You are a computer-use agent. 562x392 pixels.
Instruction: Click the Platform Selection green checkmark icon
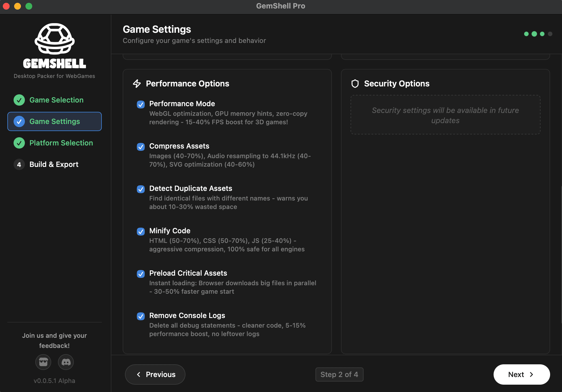click(19, 143)
